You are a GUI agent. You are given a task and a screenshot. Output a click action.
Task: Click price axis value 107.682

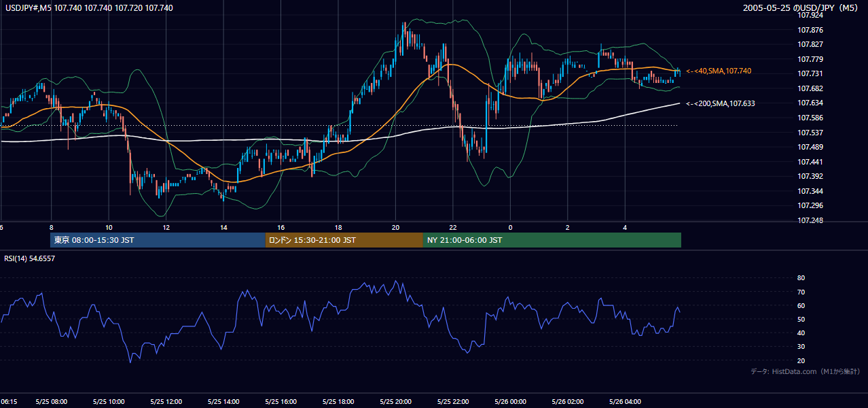click(x=811, y=88)
